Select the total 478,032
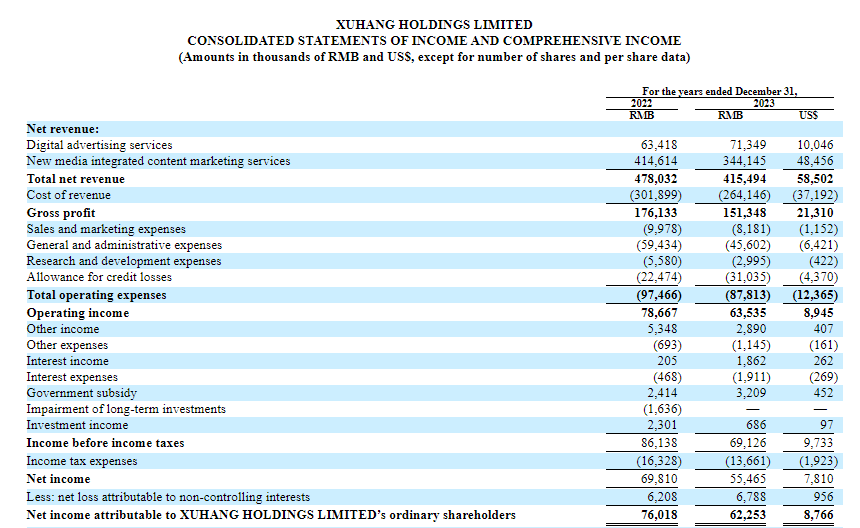The image size is (860, 528). pyautogui.click(x=655, y=179)
